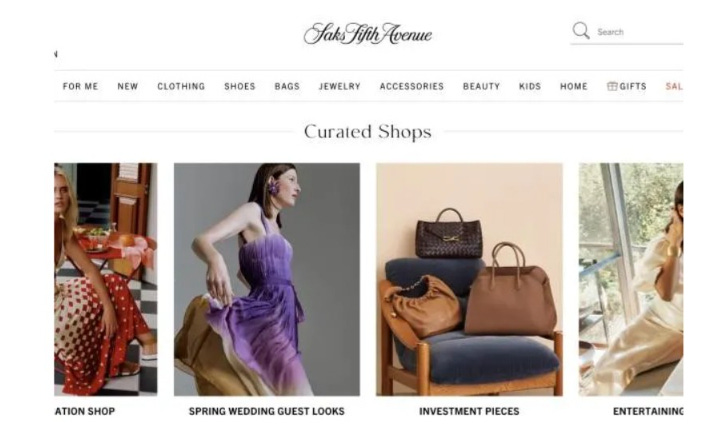715x439 pixels.
Task: Select the handbags on chair thumbnail
Action: pyautogui.click(x=469, y=279)
